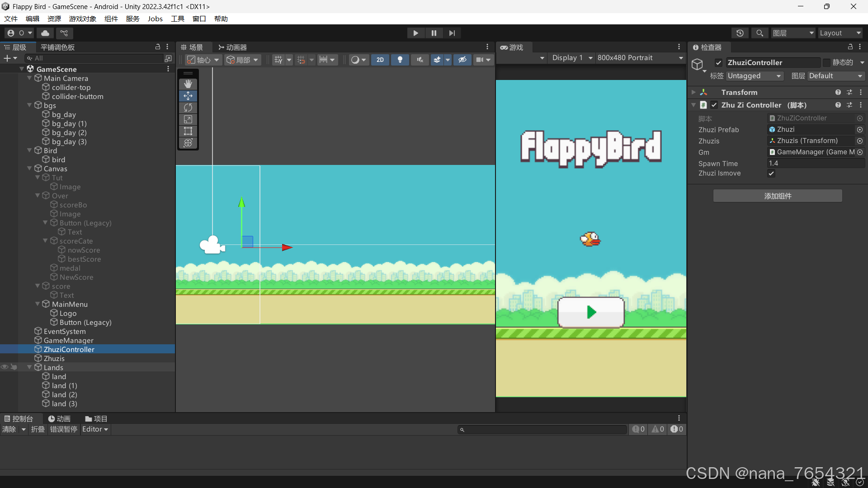
Task: Open the undo history icon near Layout
Action: pos(740,33)
